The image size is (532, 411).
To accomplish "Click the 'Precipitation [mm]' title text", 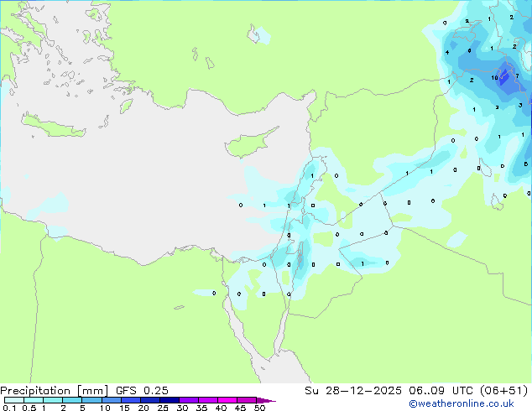I will click(54, 391).
